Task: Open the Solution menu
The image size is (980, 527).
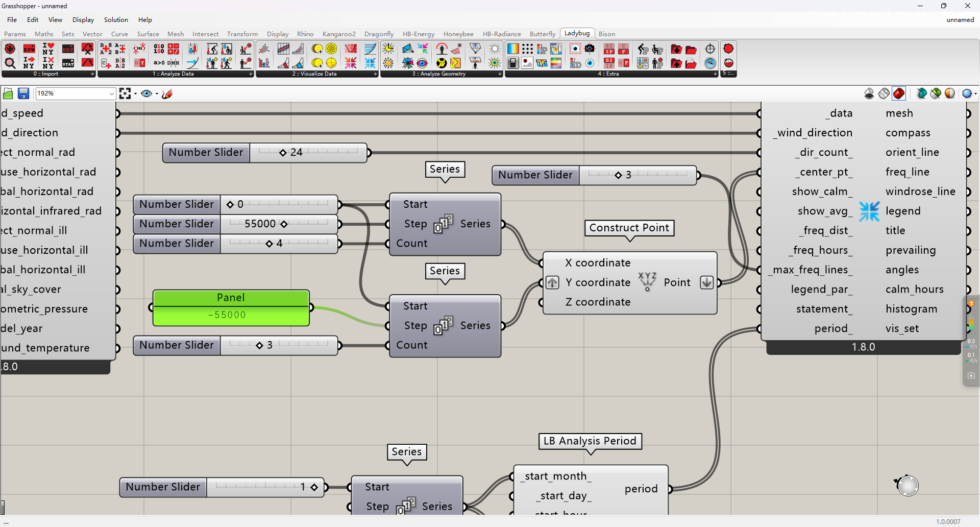Action: tap(116, 20)
